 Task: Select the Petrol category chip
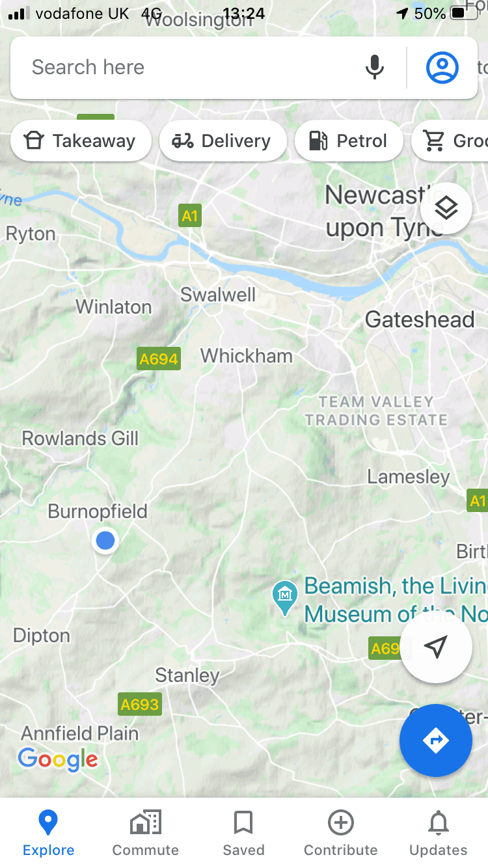(x=349, y=141)
